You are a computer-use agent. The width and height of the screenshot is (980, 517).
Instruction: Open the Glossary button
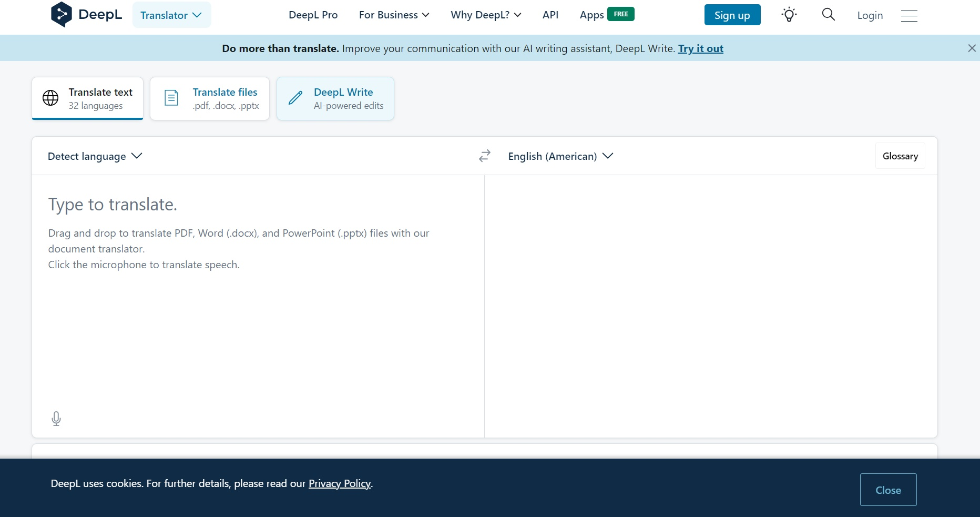tap(900, 156)
